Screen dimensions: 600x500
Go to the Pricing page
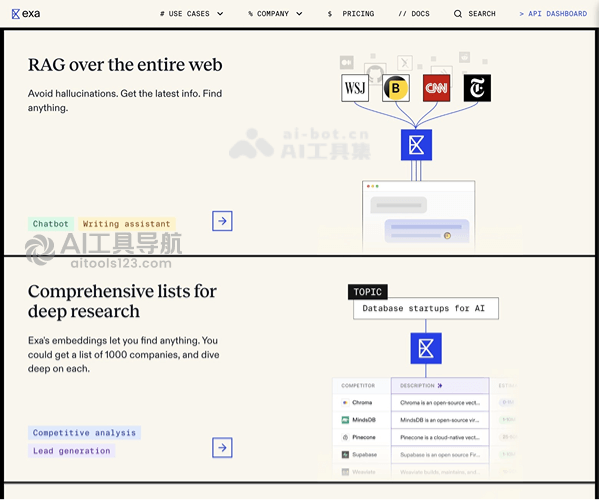point(351,14)
